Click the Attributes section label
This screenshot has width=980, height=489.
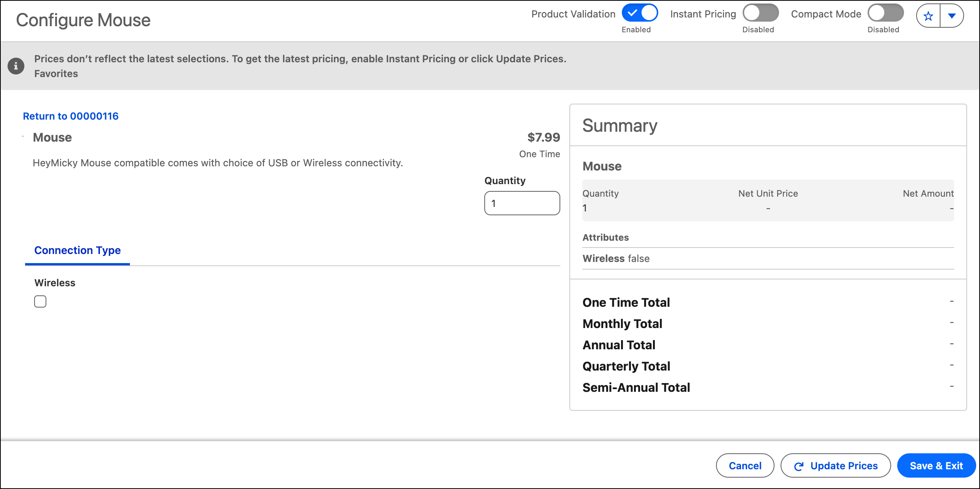tap(605, 237)
